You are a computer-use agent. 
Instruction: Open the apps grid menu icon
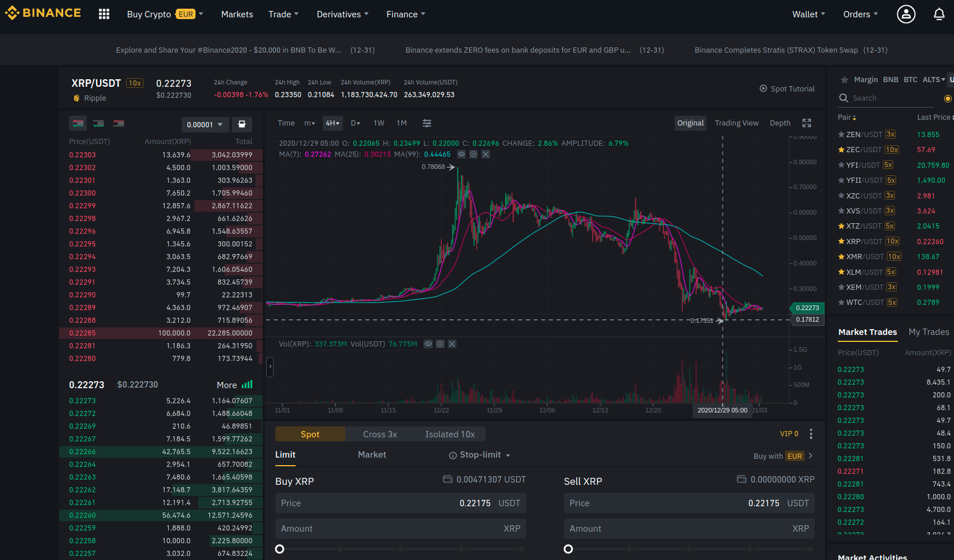click(x=104, y=14)
